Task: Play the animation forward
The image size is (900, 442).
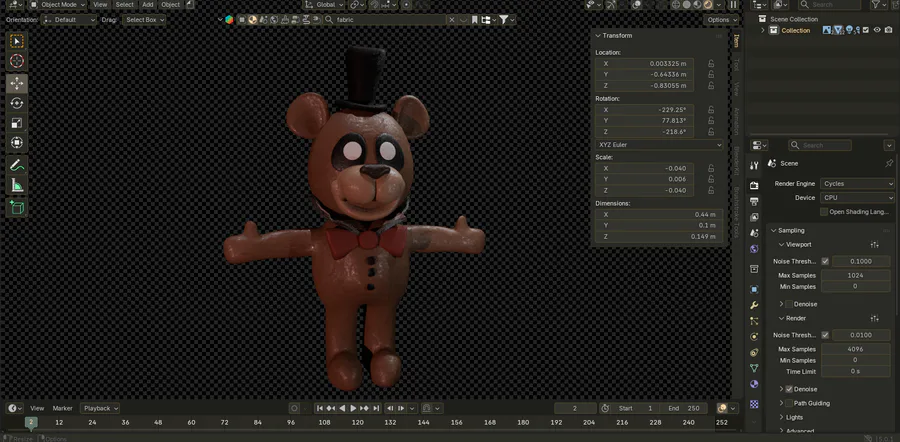Action: [x=353, y=408]
